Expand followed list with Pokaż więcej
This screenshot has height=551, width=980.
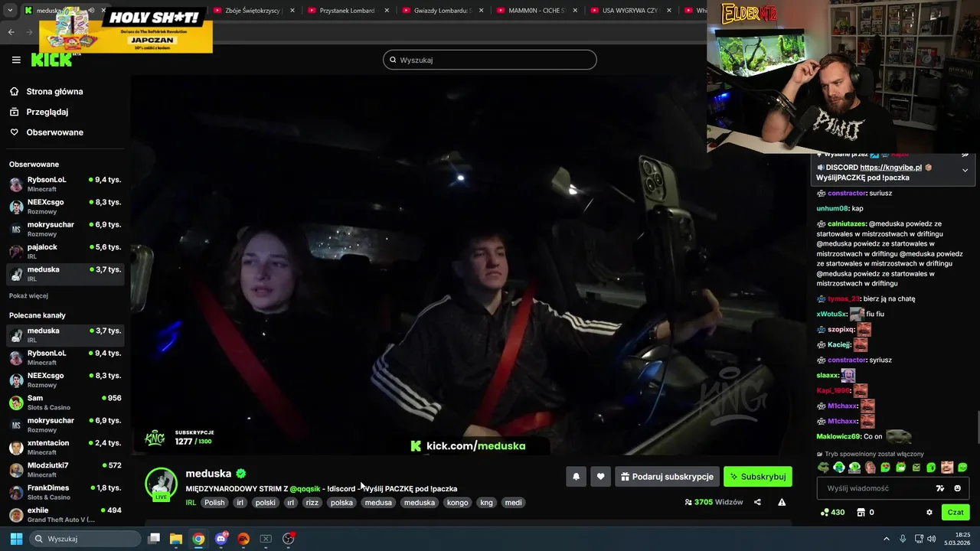tap(28, 295)
